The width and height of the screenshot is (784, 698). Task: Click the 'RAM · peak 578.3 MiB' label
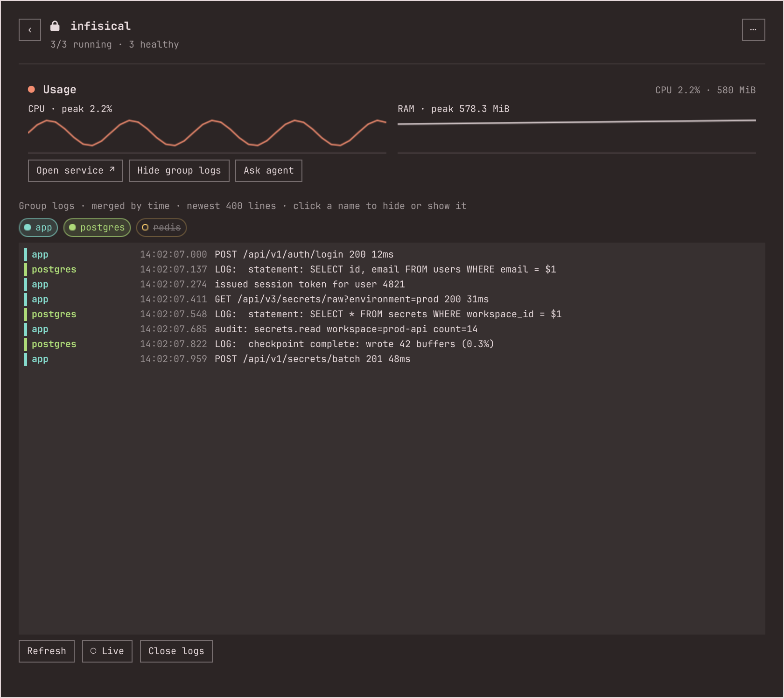(454, 109)
